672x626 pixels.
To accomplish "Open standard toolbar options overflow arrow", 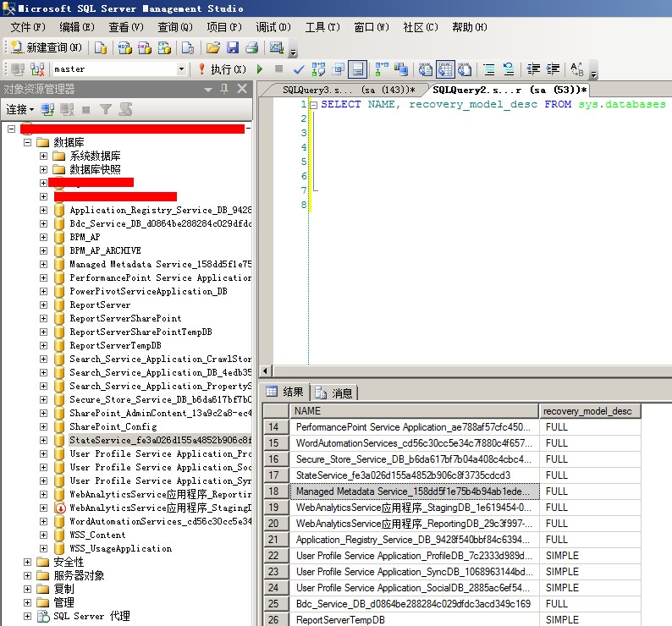I will [x=293, y=53].
